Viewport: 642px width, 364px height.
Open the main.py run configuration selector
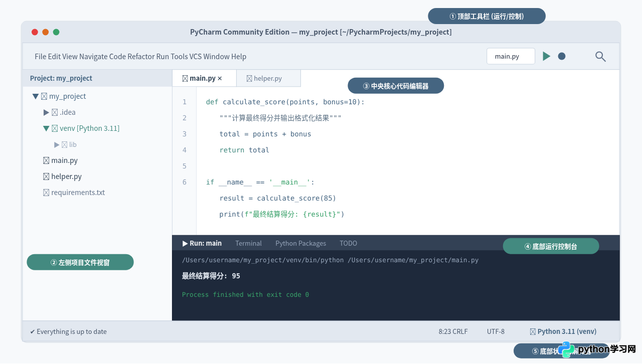pyautogui.click(x=511, y=56)
